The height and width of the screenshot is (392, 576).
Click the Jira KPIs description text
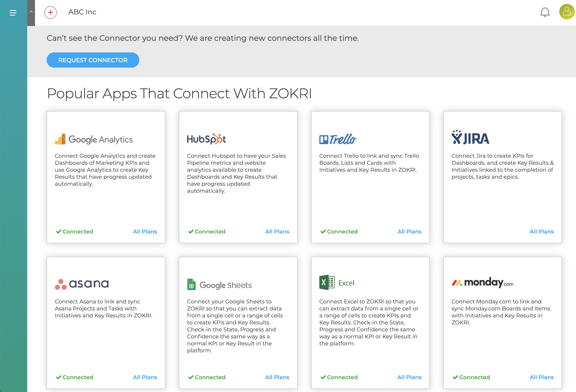click(502, 166)
